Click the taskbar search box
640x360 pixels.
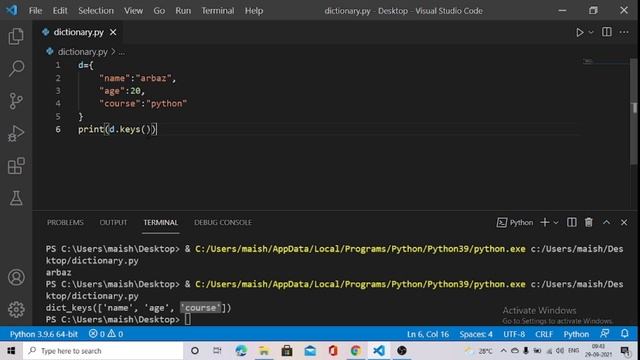(103, 351)
